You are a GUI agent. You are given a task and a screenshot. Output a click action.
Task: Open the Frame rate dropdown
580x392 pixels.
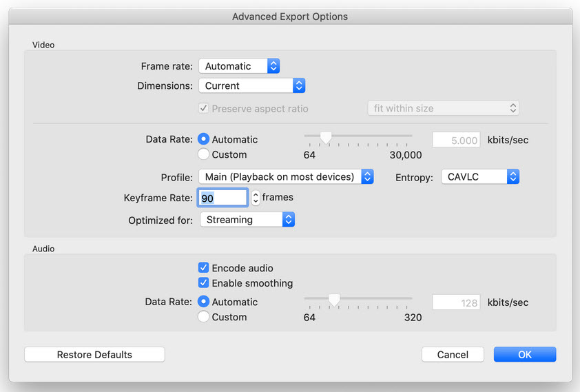[x=239, y=66]
